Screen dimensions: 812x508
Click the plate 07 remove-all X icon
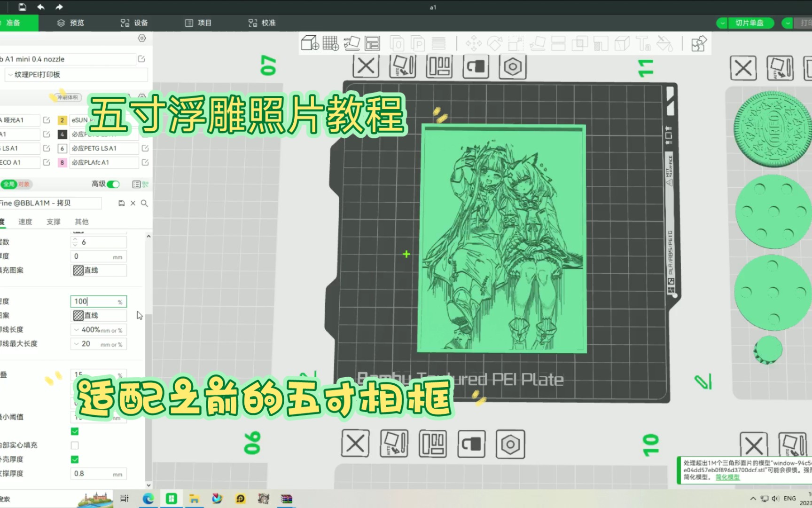pos(366,66)
